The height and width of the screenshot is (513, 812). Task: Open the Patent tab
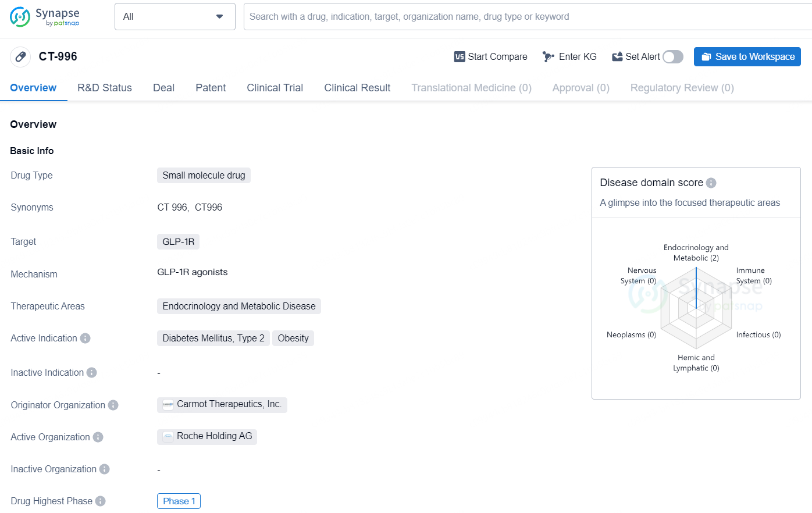(211, 88)
